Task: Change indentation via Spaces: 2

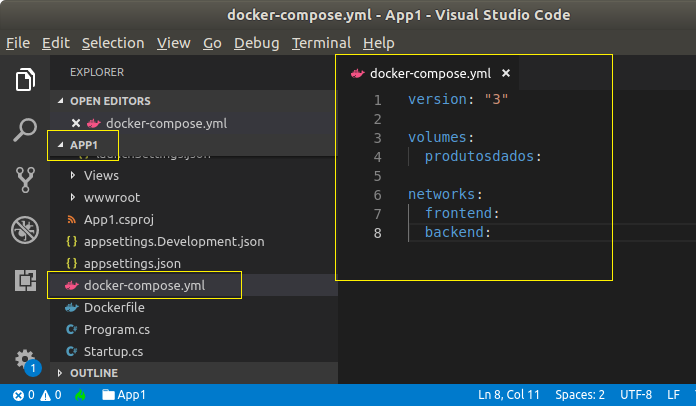Action: [580, 395]
